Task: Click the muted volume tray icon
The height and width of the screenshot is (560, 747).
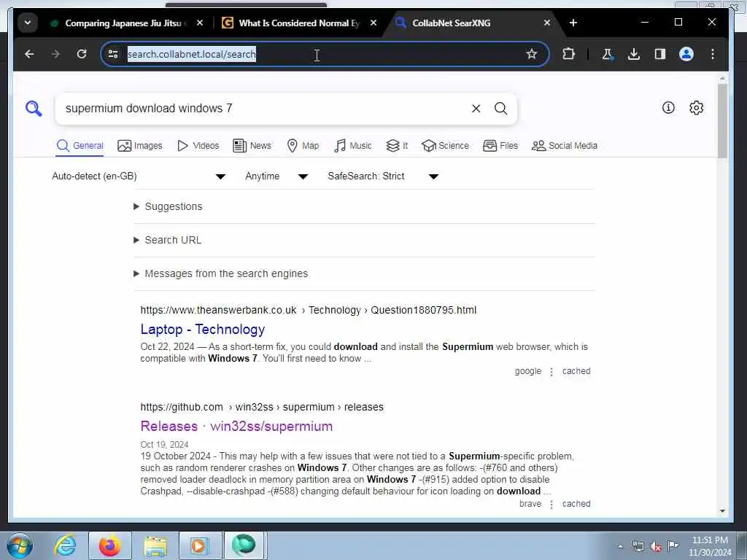Action: (x=656, y=546)
